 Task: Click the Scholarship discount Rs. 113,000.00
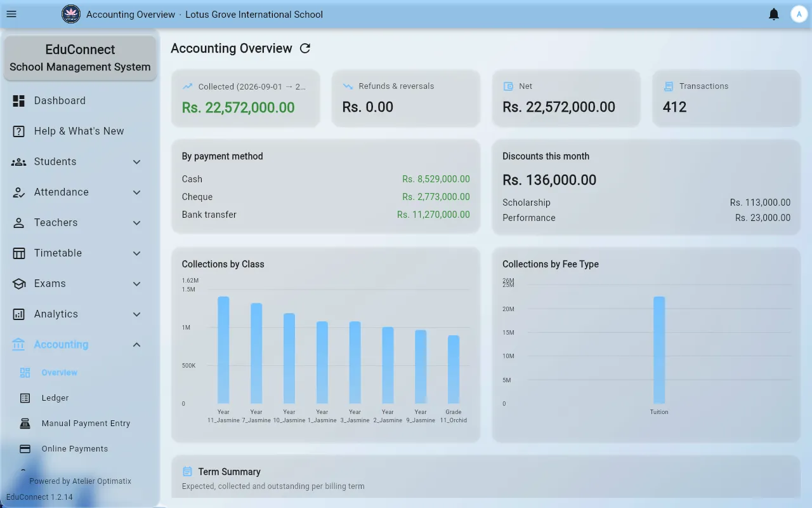(x=760, y=203)
